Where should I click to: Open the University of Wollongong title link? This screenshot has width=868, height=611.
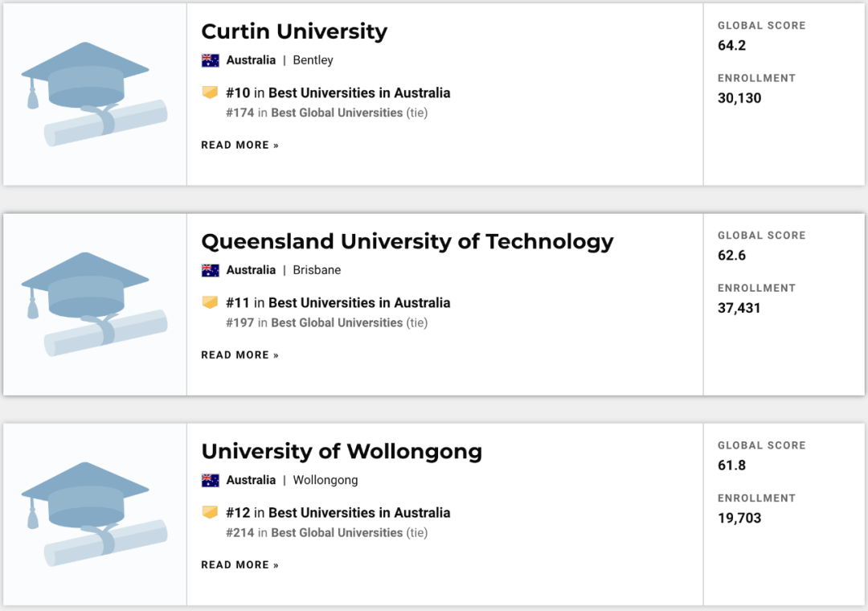coord(342,451)
